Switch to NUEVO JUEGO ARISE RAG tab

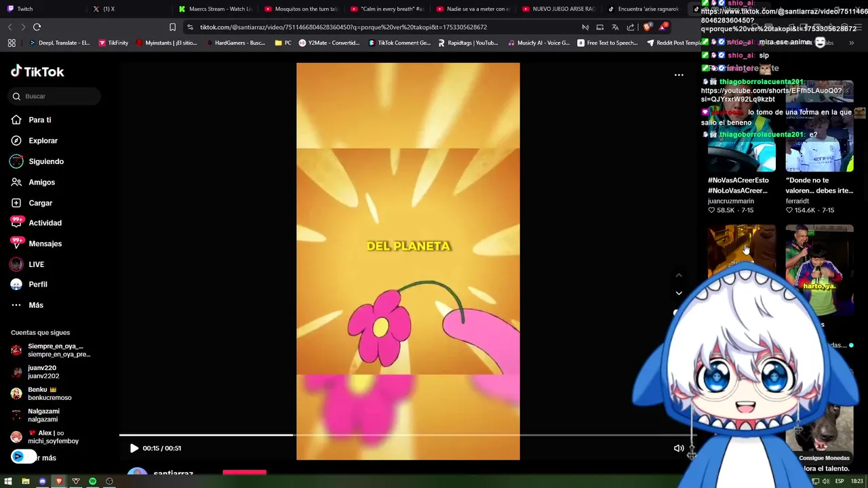[560, 9]
